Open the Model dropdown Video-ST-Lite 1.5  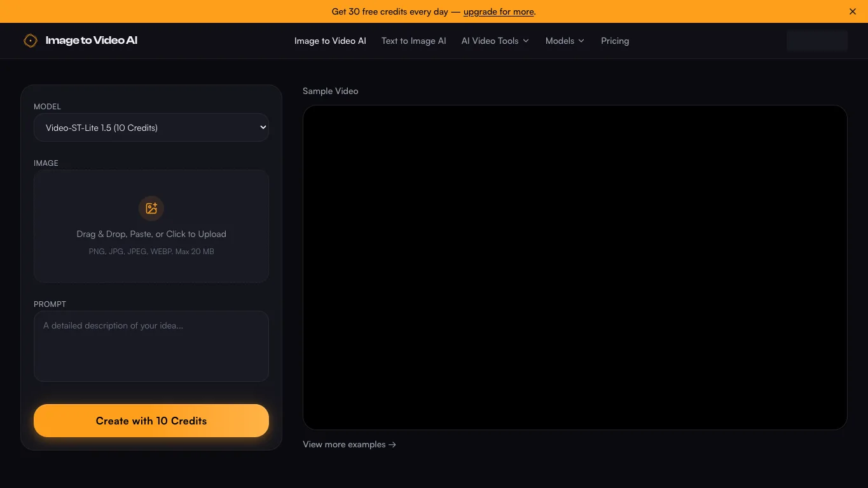click(151, 128)
